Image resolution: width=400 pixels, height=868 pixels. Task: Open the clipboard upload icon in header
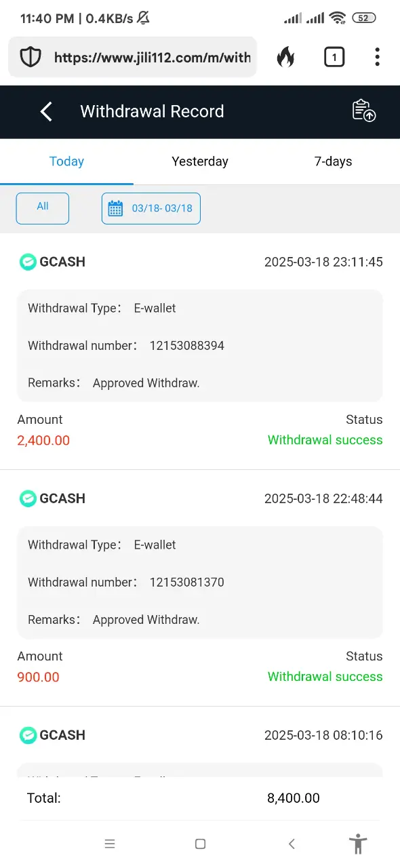tap(364, 111)
